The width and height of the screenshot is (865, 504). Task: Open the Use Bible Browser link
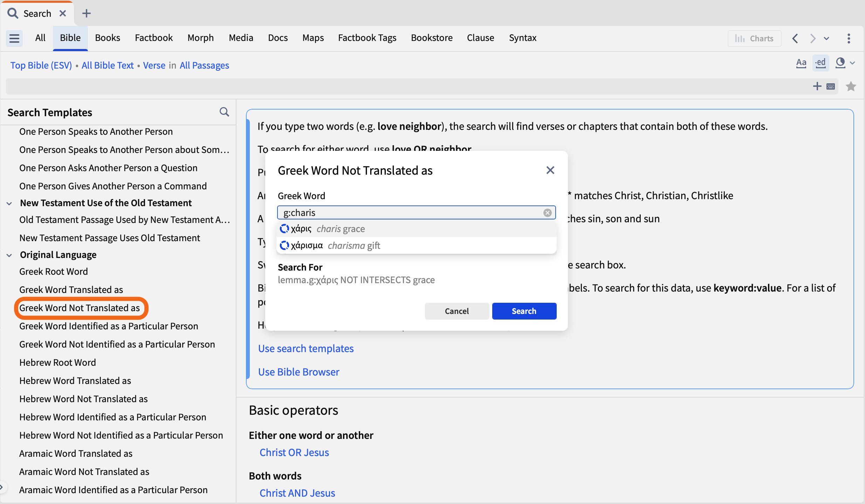click(298, 372)
